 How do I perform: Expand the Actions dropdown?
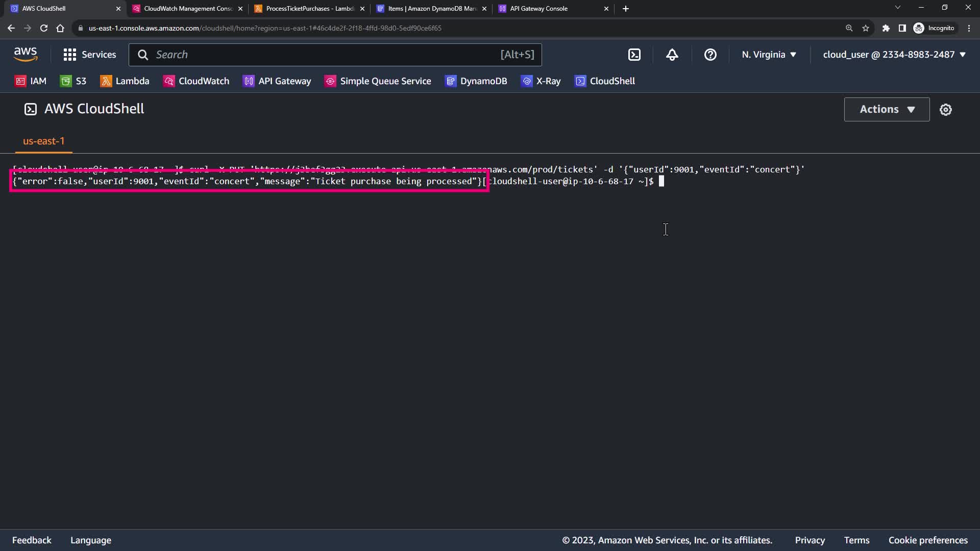pos(887,109)
